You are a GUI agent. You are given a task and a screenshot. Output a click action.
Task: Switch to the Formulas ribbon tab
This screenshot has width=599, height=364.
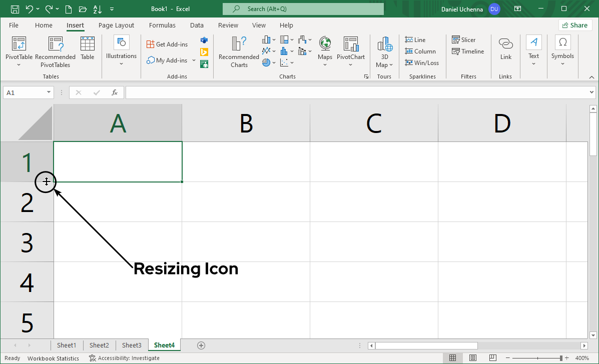point(162,25)
